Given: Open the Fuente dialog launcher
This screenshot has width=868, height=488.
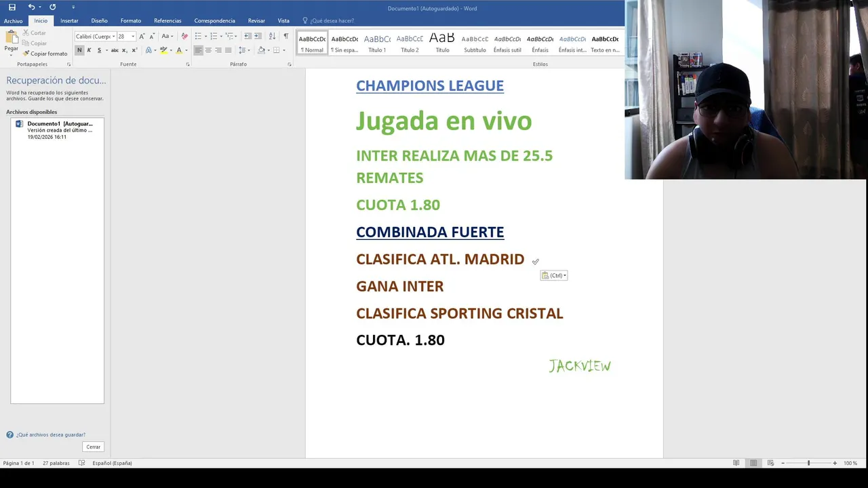Looking at the screenshot, I should pyautogui.click(x=187, y=64).
